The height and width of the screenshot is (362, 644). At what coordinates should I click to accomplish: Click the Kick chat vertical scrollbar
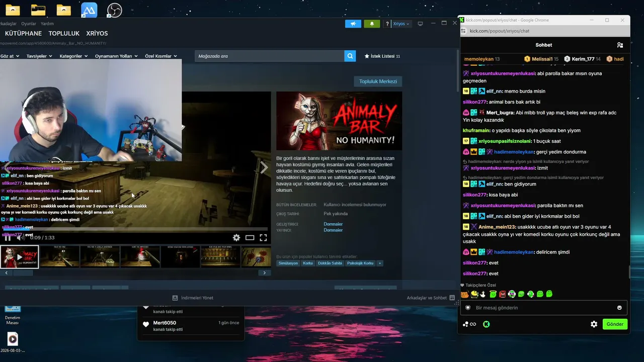pyautogui.click(x=629, y=272)
